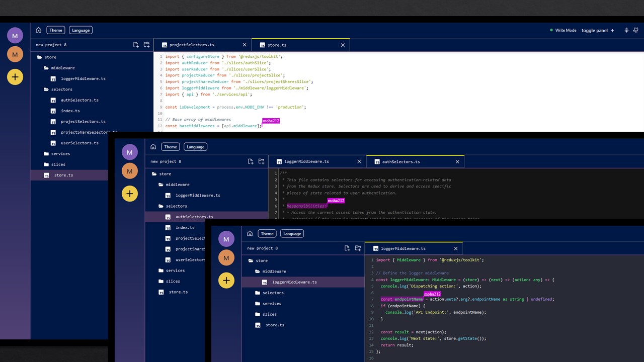Viewport: 644px width, 362px height.
Task: Click the "new project 8" title in the front window
Action: 262,248
